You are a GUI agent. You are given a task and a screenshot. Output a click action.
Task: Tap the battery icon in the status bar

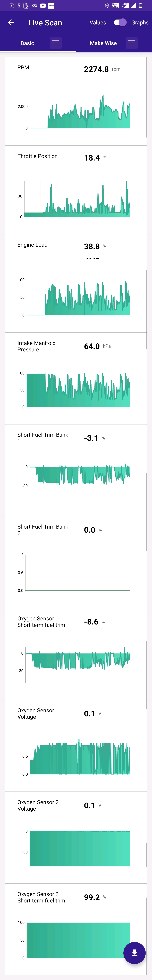(141, 5)
